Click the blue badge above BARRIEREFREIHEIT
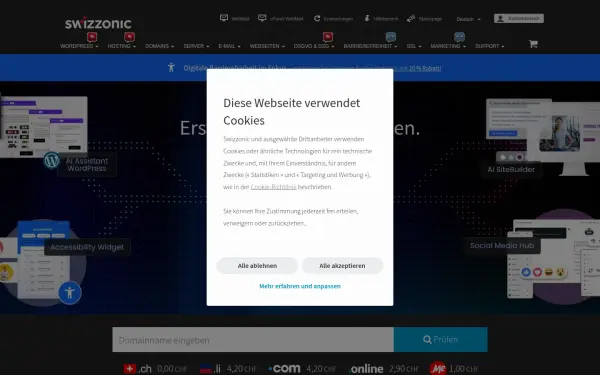The width and height of the screenshot is (600, 375). [390, 37]
